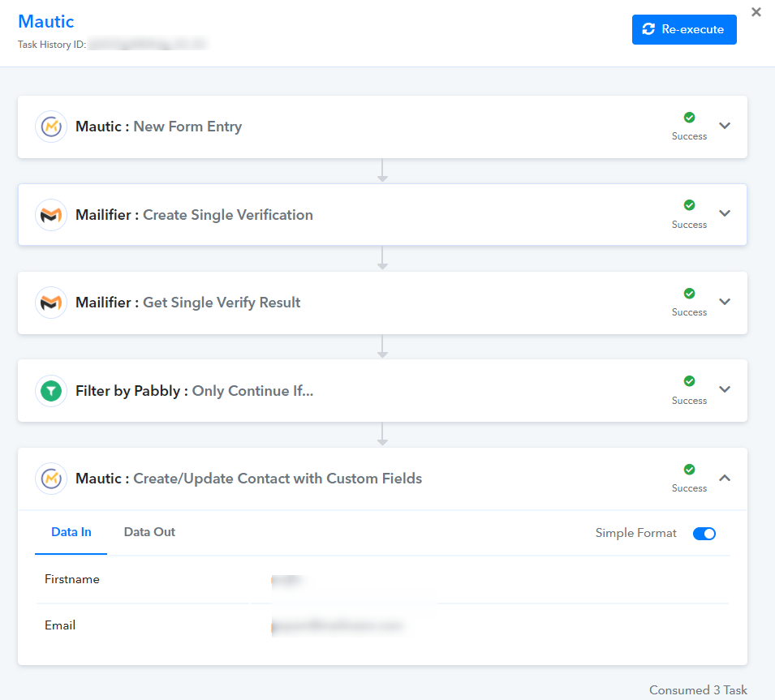Click the Re-execute button
This screenshot has height=700, width=775.
click(684, 30)
